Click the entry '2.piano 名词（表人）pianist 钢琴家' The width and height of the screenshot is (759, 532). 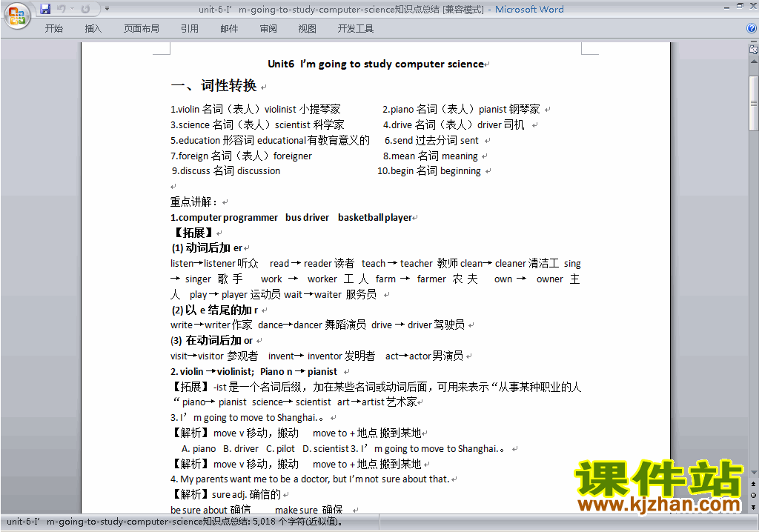461,110
